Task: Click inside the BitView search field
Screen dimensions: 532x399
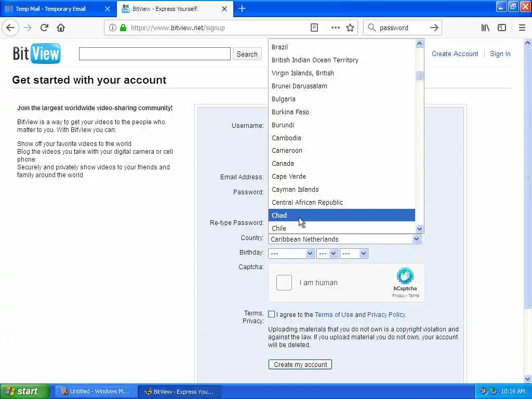Action: pyautogui.click(x=155, y=54)
